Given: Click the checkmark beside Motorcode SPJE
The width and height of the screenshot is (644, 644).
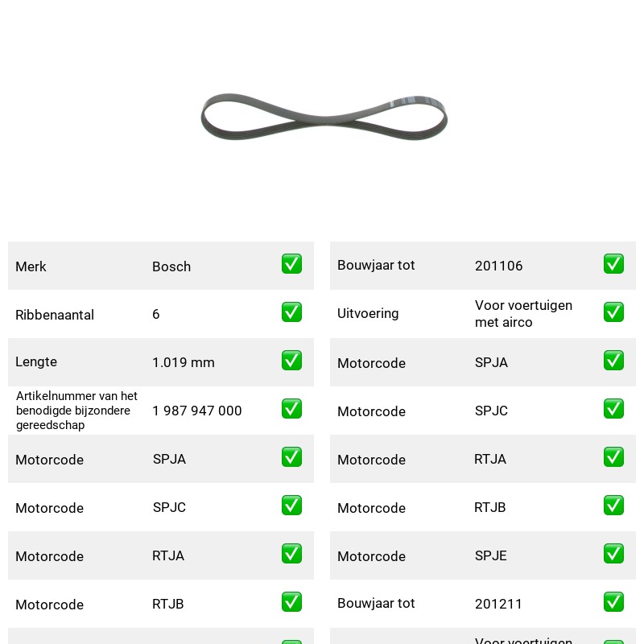Looking at the screenshot, I should [x=613, y=554].
